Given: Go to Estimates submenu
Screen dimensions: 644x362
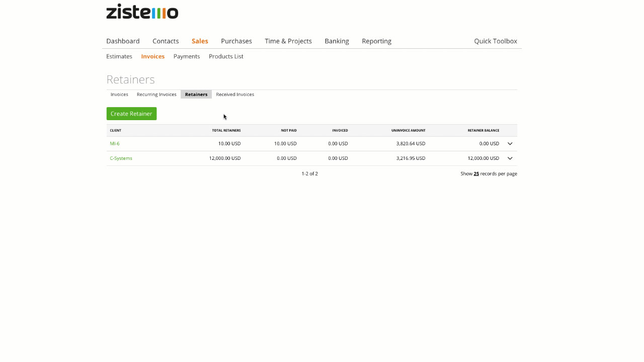Looking at the screenshot, I should [x=119, y=56].
